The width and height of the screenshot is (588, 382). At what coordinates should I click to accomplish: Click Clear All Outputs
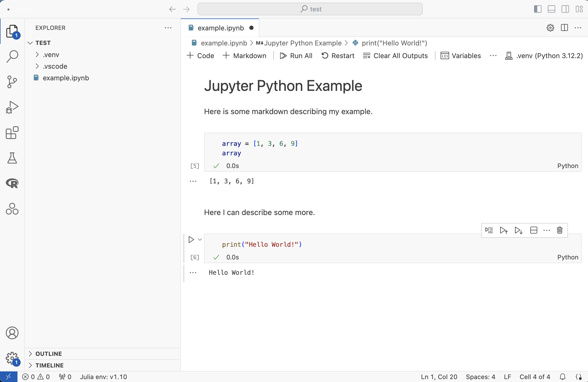(x=396, y=56)
